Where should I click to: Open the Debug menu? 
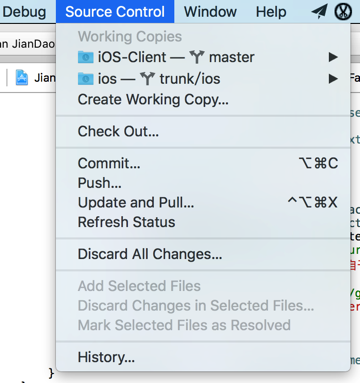pos(24,12)
